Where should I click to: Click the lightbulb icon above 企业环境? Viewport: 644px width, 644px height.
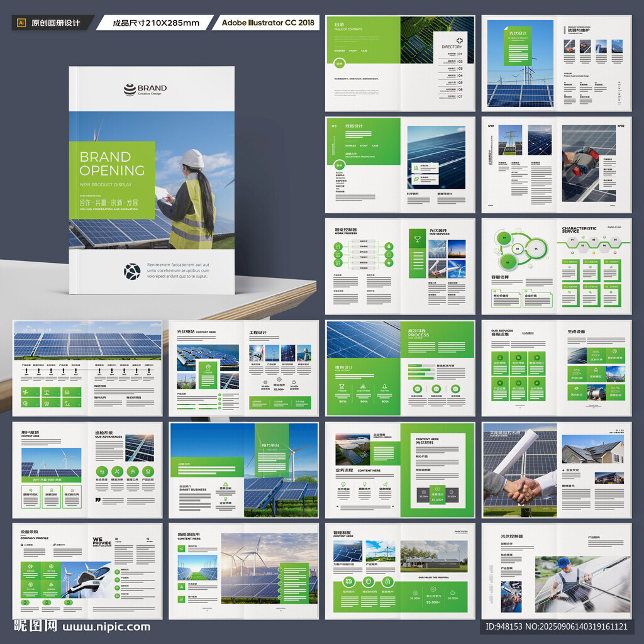[225, 498]
